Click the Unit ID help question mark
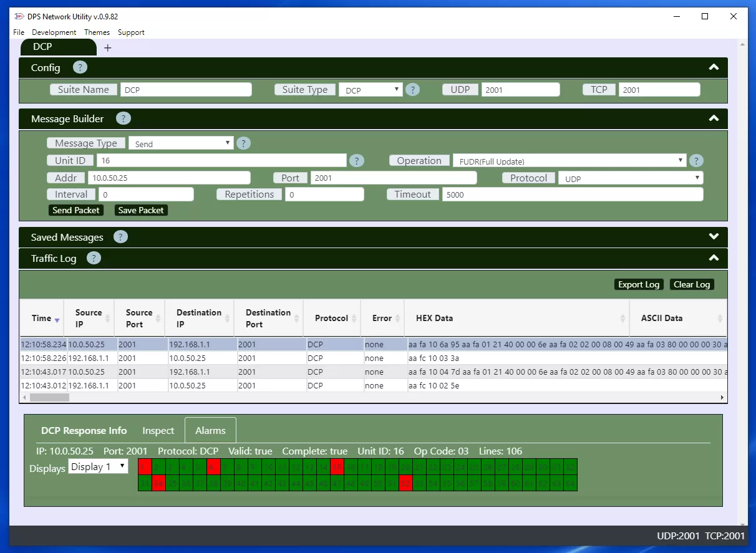 356,161
